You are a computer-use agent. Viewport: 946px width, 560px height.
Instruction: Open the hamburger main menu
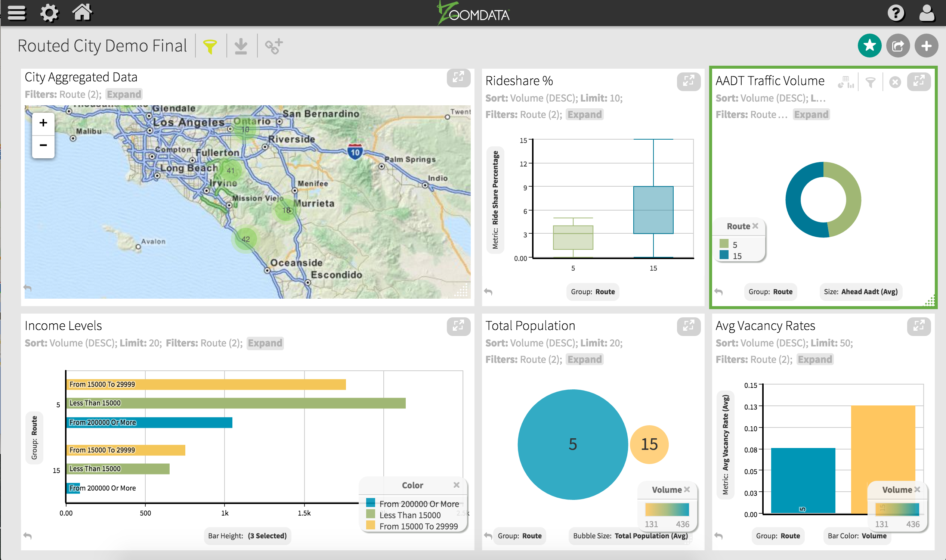tap(16, 13)
